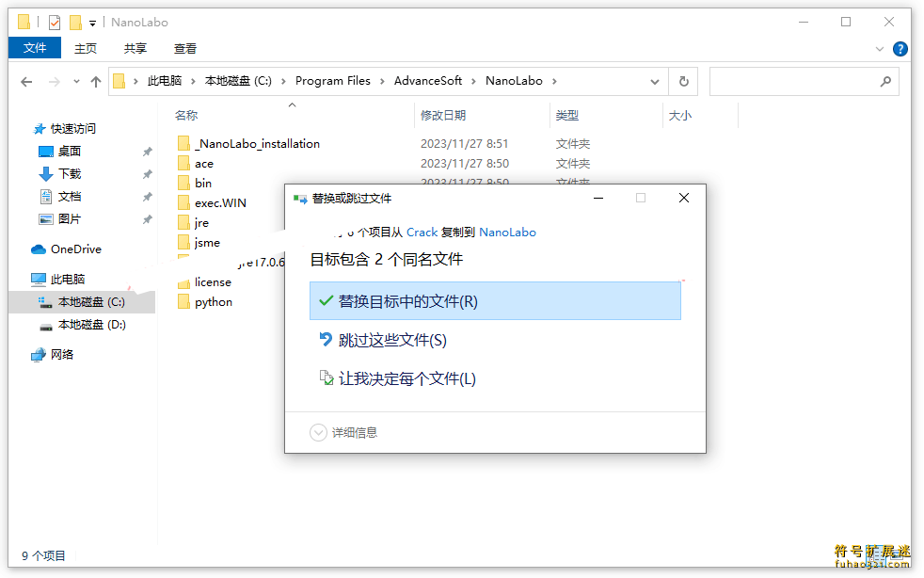
Task: Expand 详细信息 details in the dialog
Action: pos(320,432)
